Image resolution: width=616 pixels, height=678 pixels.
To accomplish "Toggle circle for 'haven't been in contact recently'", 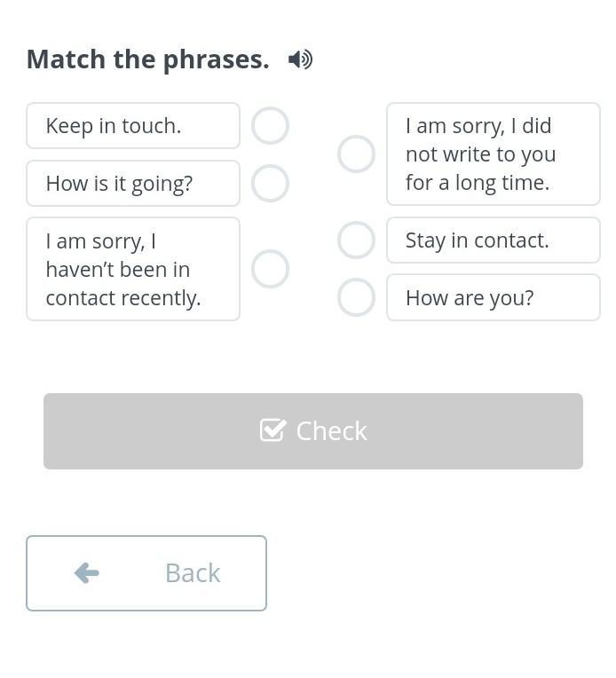I will click(270, 269).
